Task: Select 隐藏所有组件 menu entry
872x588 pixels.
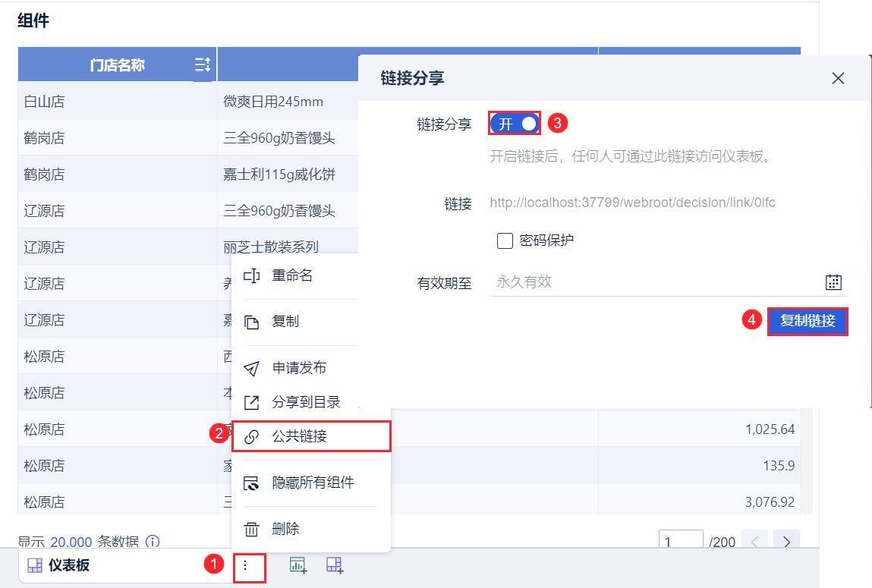Action: [311, 483]
